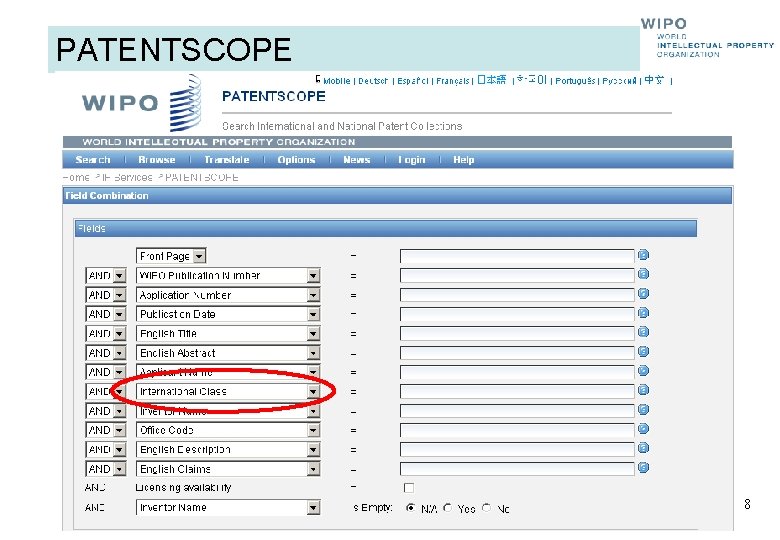Click the Office Code value input field
The width and height of the screenshot is (780, 540).
[x=517, y=430]
